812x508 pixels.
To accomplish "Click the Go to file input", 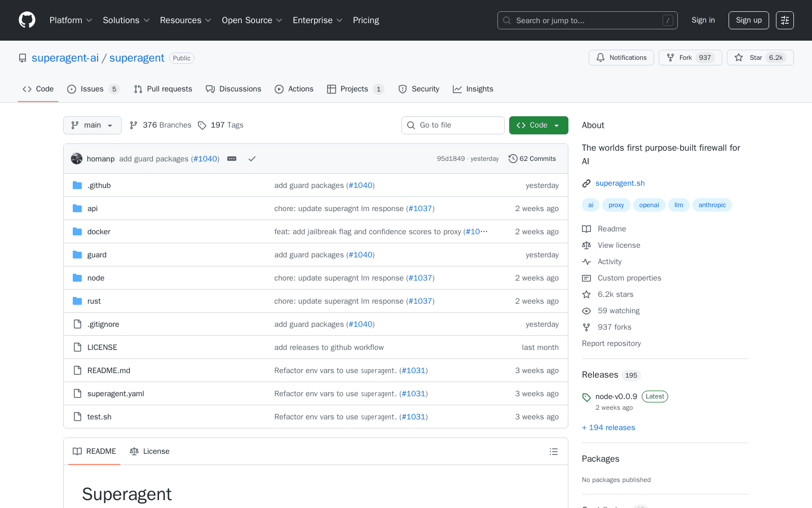I will [453, 125].
